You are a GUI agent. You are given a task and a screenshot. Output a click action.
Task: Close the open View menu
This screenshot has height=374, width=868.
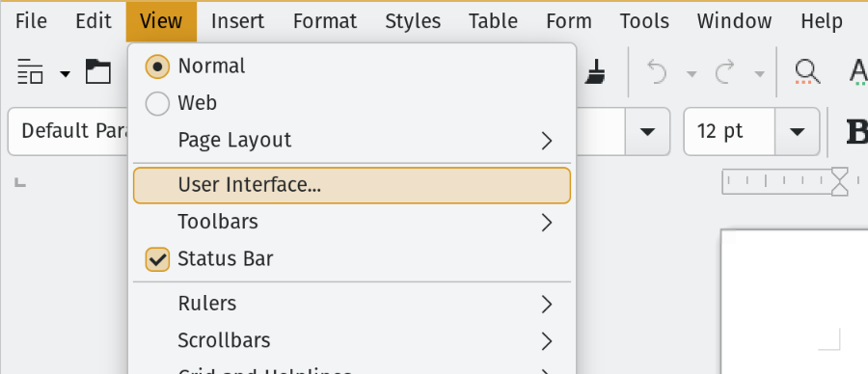161,21
